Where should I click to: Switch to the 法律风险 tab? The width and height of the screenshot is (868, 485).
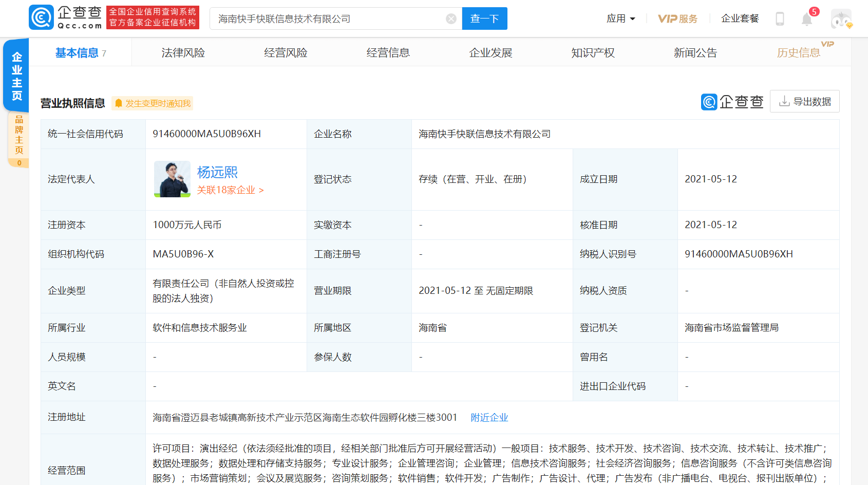[x=183, y=53]
